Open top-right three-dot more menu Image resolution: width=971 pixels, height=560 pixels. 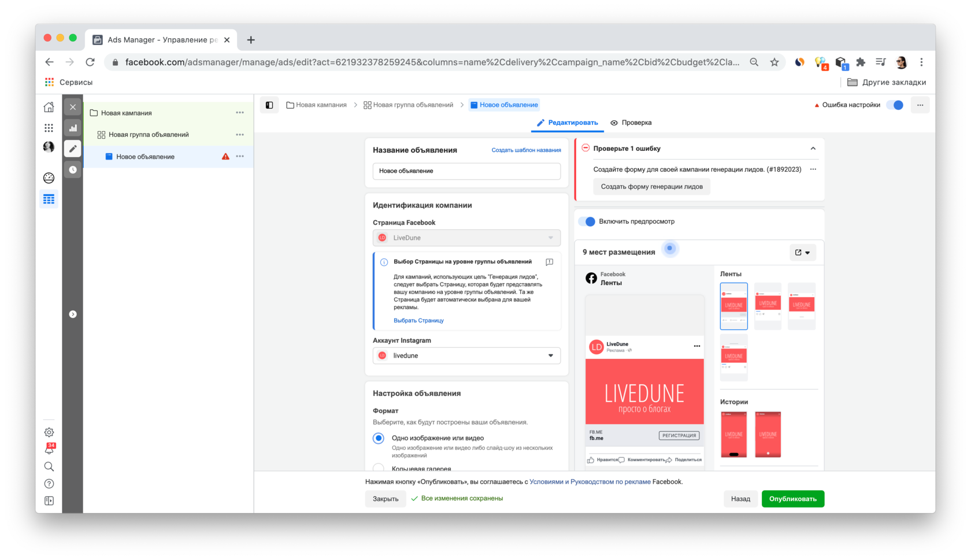click(x=920, y=105)
